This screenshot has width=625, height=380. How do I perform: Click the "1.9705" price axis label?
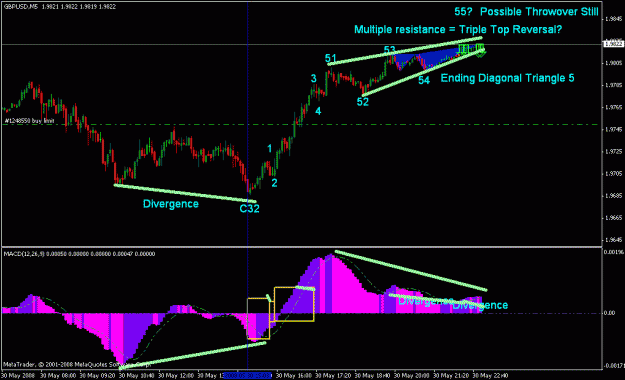(x=613, y=173)
